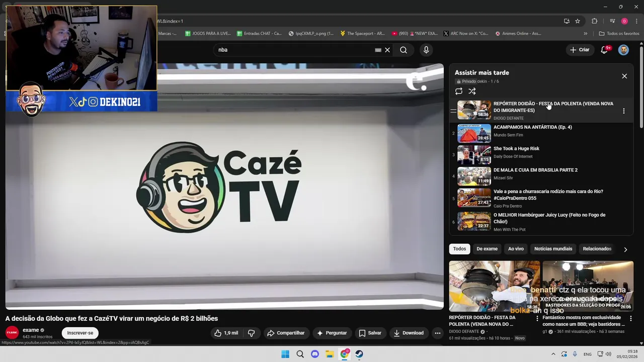Click REPÓRTER DOIDÃO playlist entry title
Viewport: 644px width, 362px height.
click(x=553, y=107)
